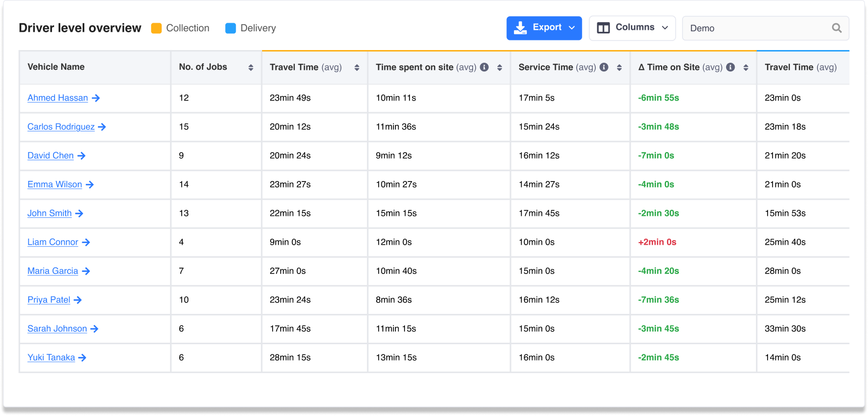
Task: Click the arrow icon next to David Chen
Action: pyautogui.click(x=81, y=156)
